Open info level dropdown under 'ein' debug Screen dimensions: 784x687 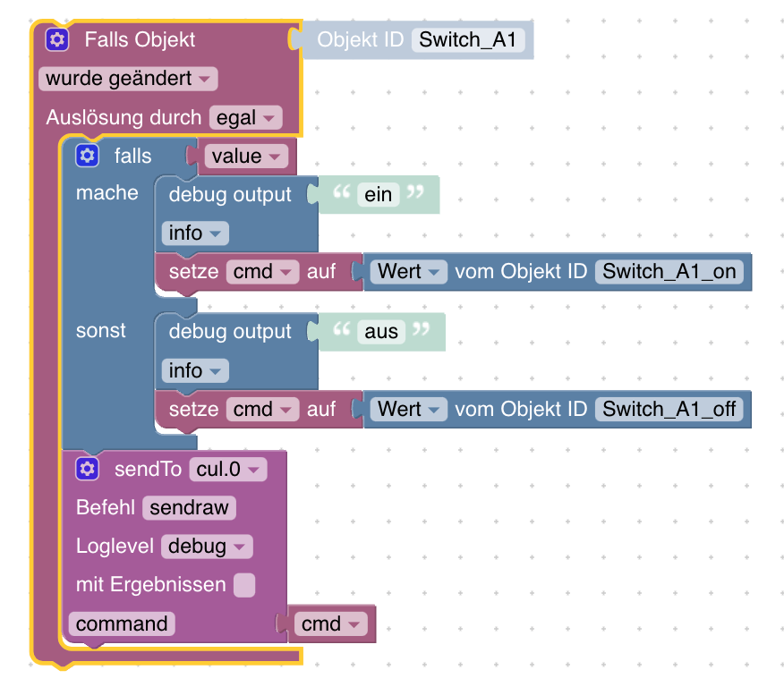(x=195, y=233)
